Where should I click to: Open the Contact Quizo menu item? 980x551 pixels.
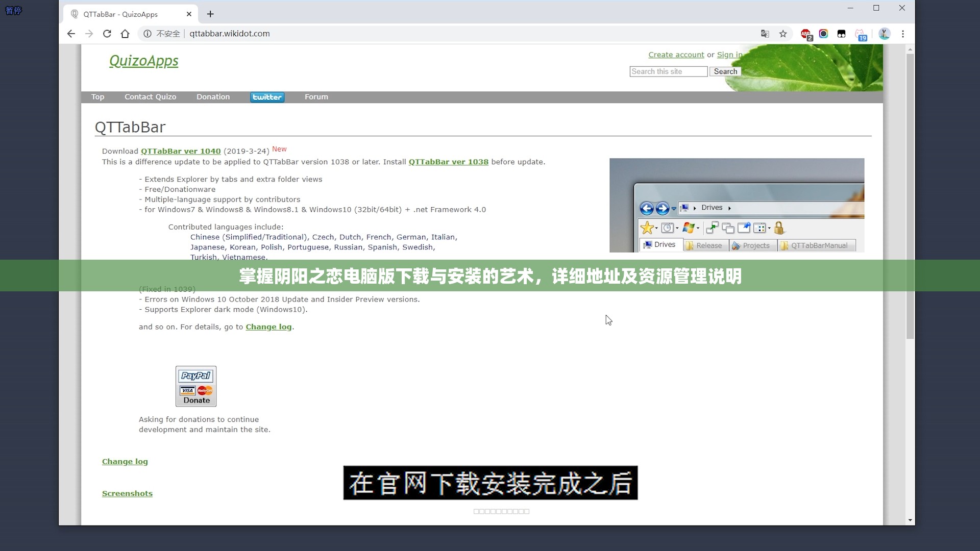[150, 97]
